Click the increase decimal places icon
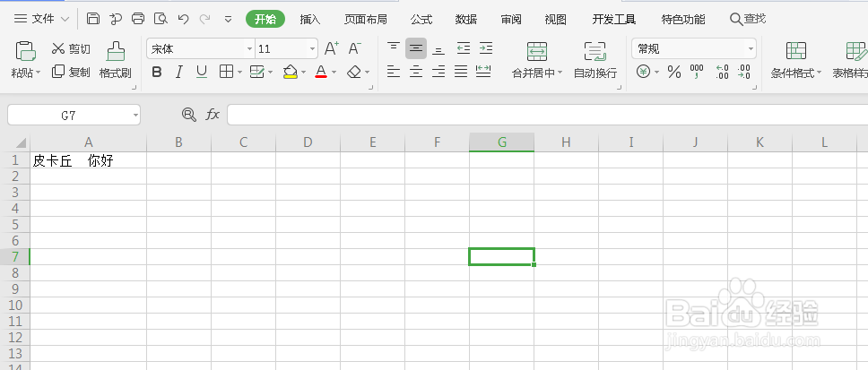The width and height of the screenshot is (868, 370). [722, 72]
